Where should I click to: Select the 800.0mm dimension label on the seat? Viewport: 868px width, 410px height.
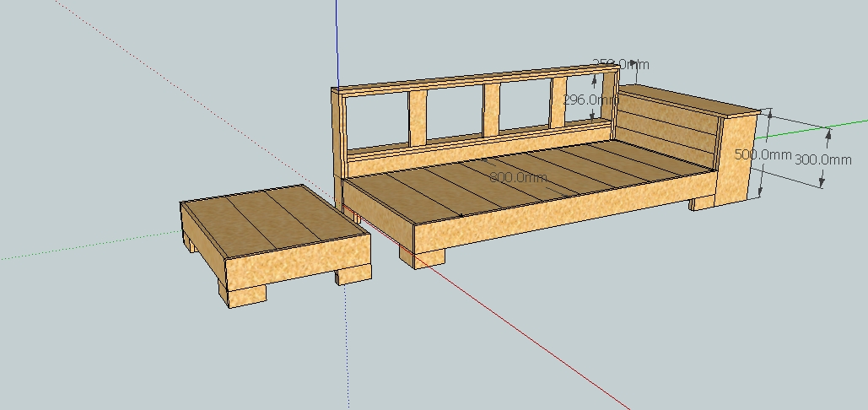pos(519,178)
